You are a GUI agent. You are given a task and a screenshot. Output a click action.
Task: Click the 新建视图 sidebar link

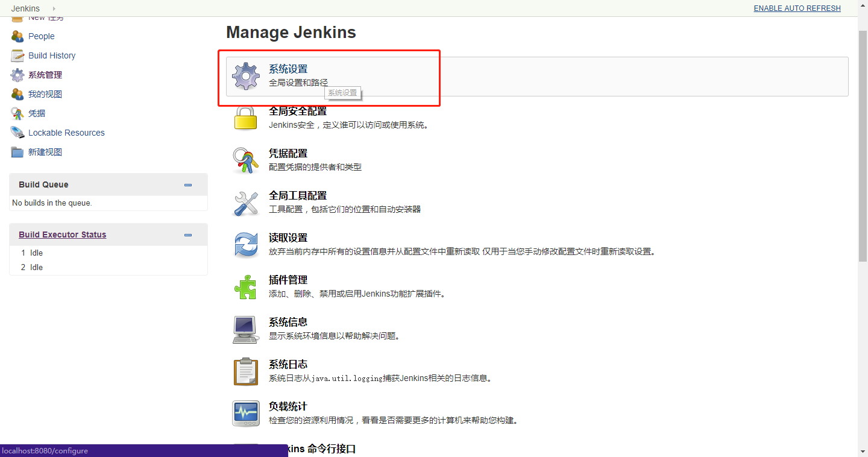point(45,152)
